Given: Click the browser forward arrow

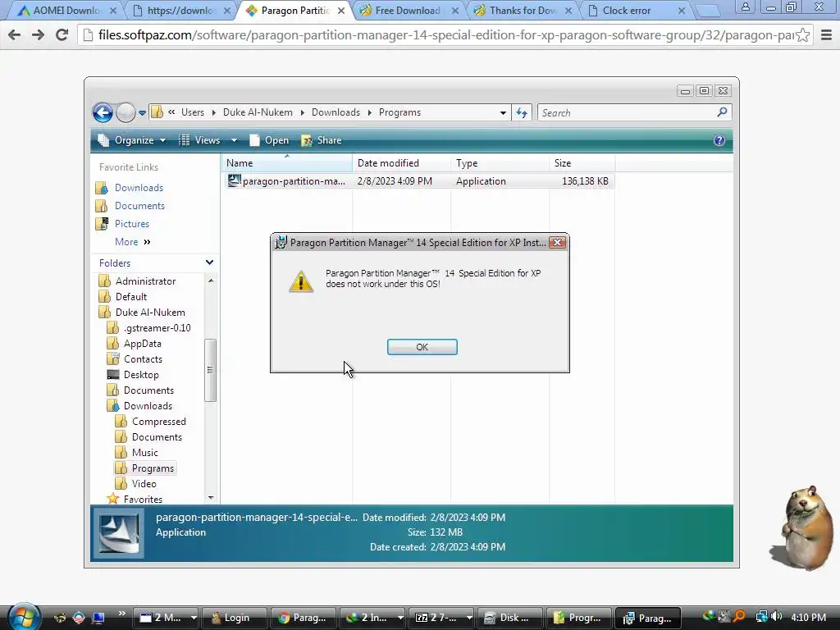Looking at the screenshot, I should coord(38,35).
